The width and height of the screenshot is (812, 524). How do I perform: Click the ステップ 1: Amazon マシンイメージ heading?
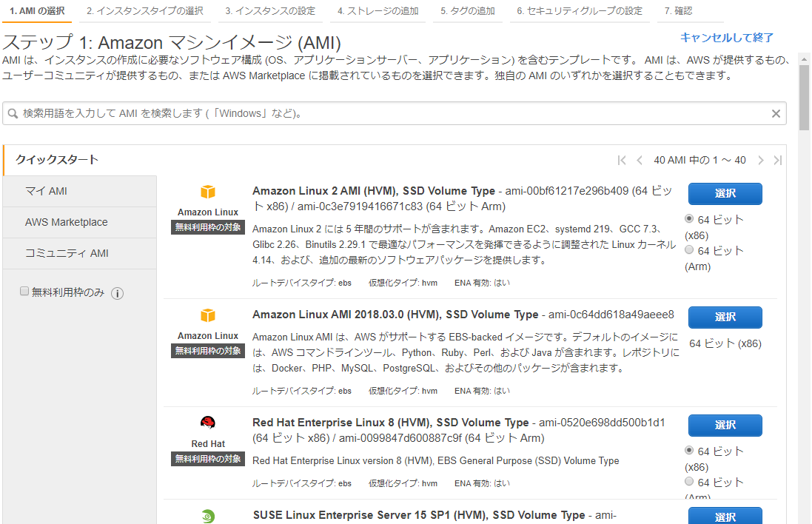172,42
